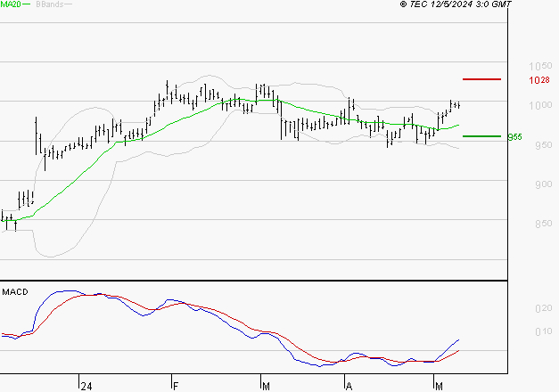The height and width of the screenshot is (392, 559).
Task: Click the BBands legend label
Action: tap(50, 4)
